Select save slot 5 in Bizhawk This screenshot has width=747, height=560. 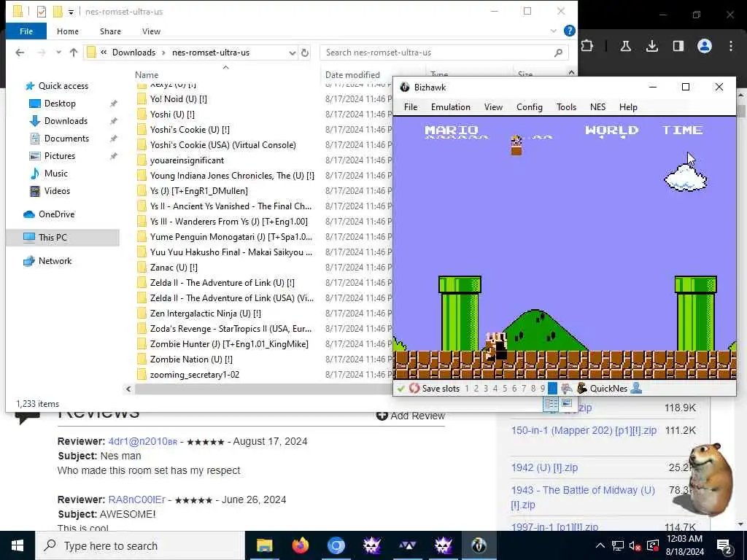pyautogui.click(x=505, y=389)
